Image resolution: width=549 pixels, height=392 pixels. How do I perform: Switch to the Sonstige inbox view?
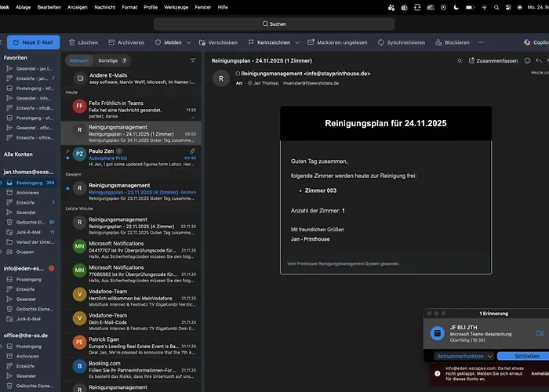pos(108,60)
